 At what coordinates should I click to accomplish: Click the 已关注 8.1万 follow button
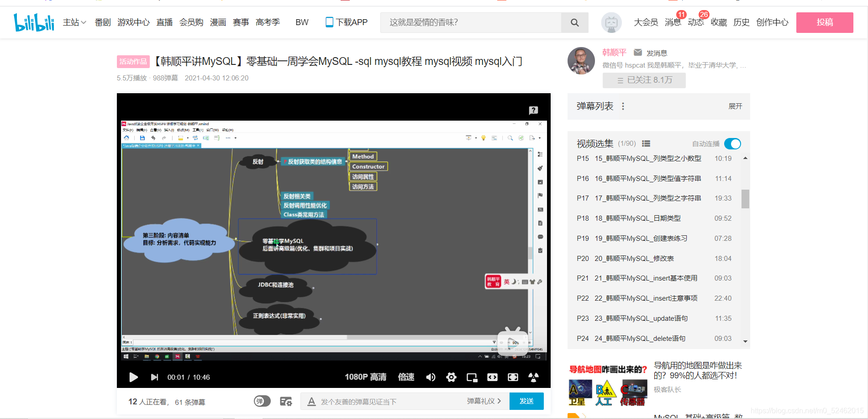click(644, 80)
